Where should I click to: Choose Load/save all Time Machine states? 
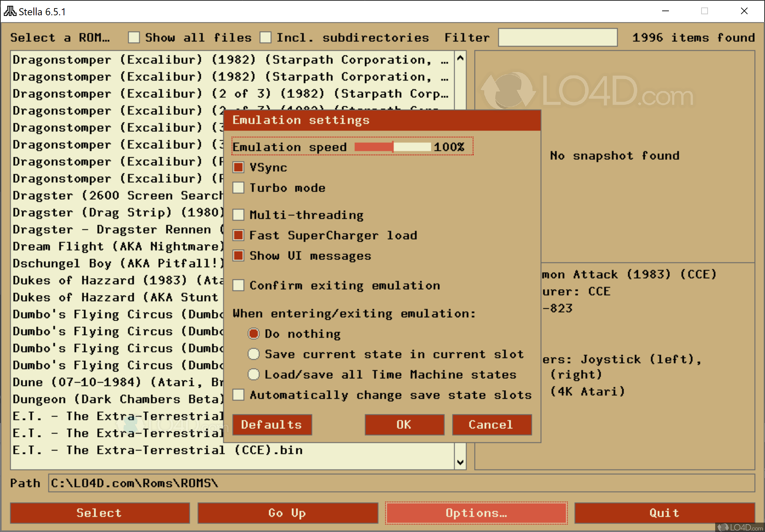pyautogui.click(x=254, y=374)
